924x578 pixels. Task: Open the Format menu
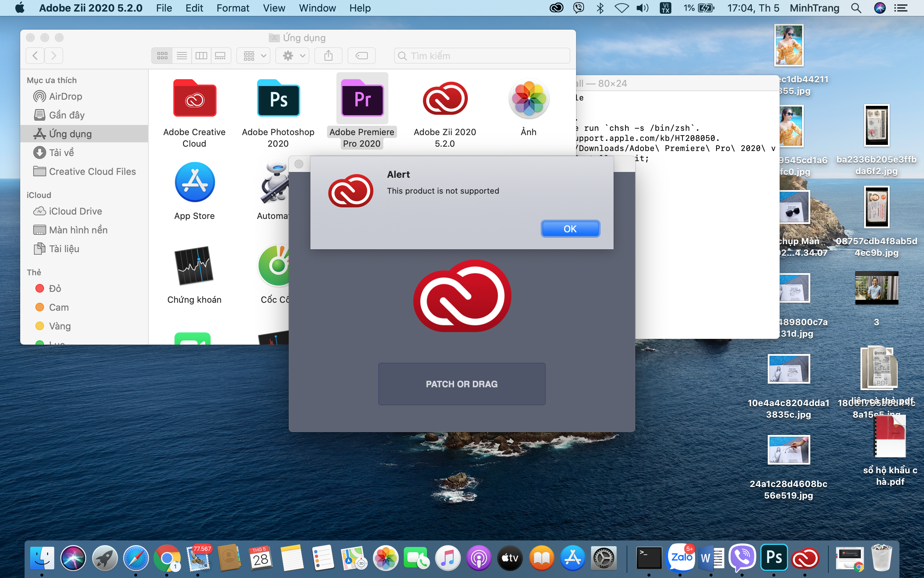(x=233, y=8)
